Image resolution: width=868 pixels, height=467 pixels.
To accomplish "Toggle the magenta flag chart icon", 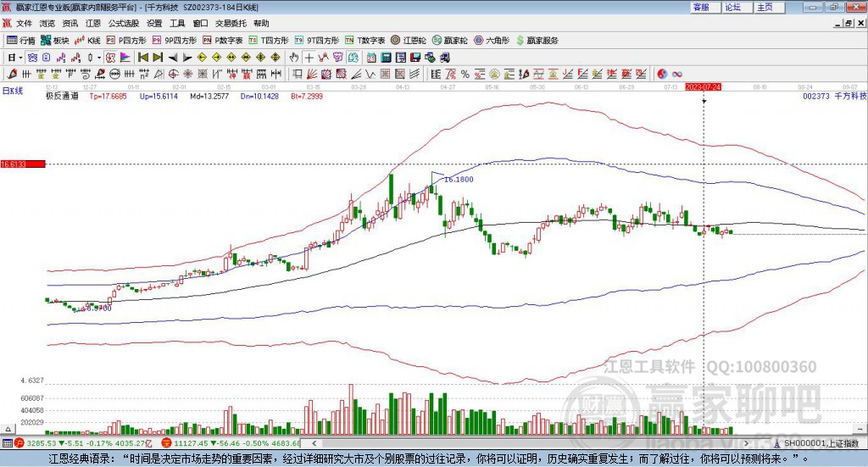I will [x=125, y=58].
